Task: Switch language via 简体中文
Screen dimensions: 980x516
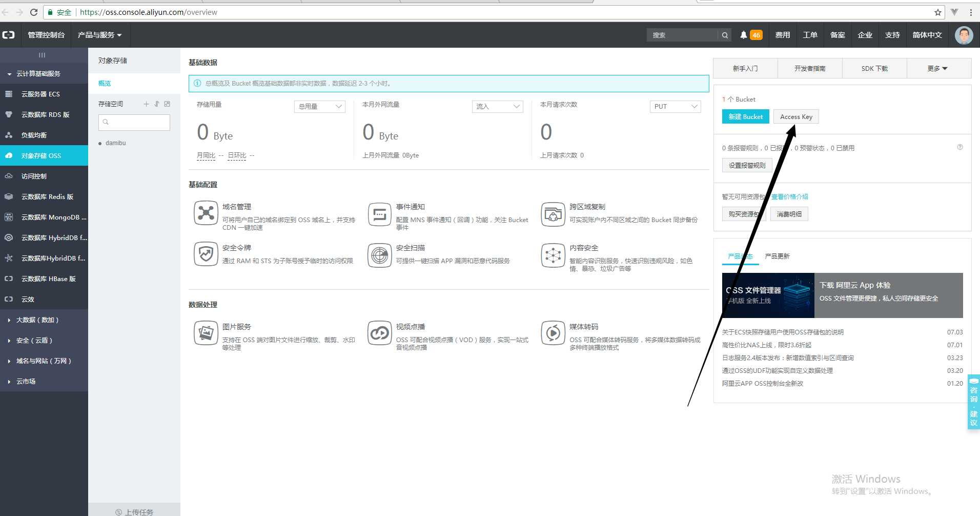Action: pyautogui.click(x=927, y=35)
